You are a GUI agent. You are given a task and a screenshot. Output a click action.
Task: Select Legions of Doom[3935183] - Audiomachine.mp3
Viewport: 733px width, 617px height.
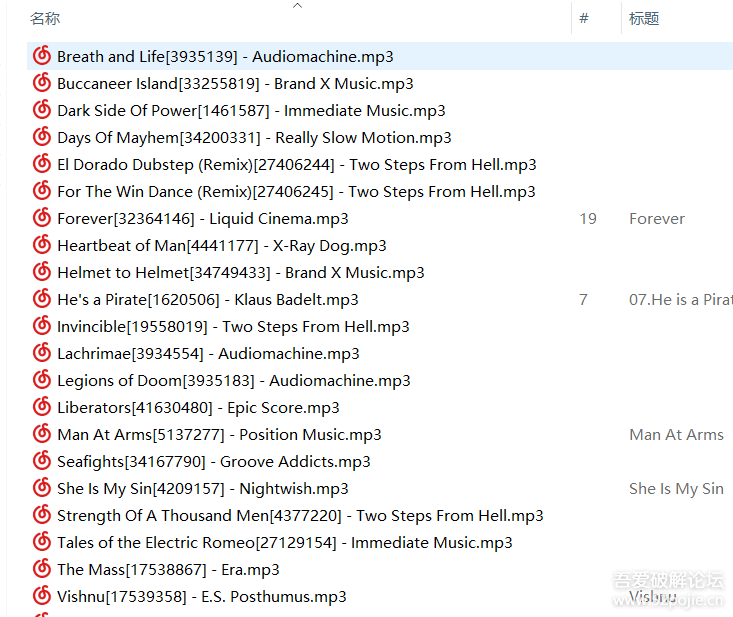coord(234,381)
